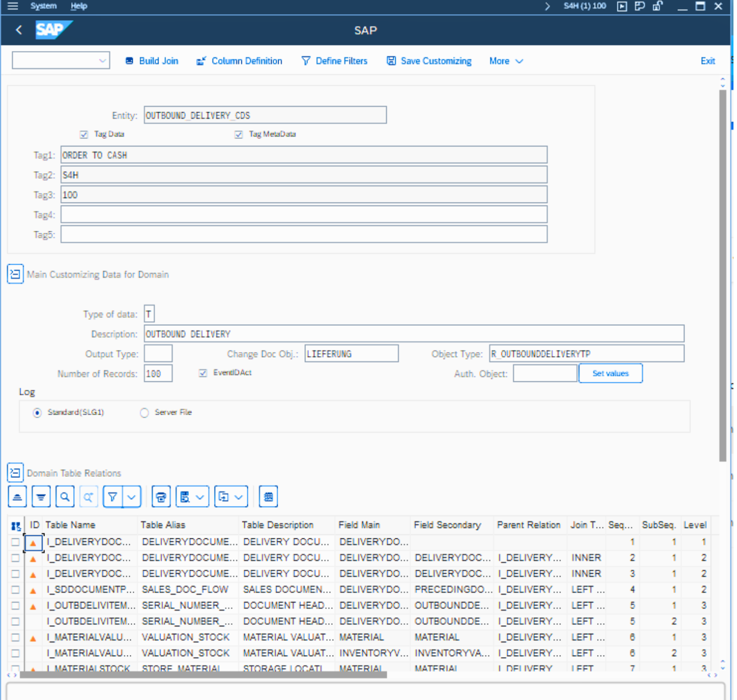737x700 pixels.
Task: Click the Set values button
Action: (x=610, y=374)
